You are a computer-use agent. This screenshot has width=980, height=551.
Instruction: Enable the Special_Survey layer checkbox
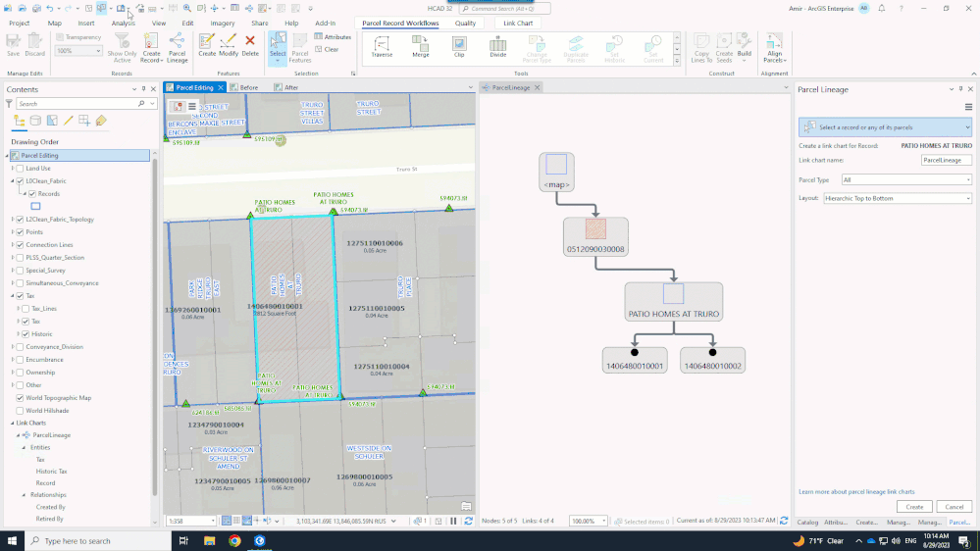[x=20, y=271]
